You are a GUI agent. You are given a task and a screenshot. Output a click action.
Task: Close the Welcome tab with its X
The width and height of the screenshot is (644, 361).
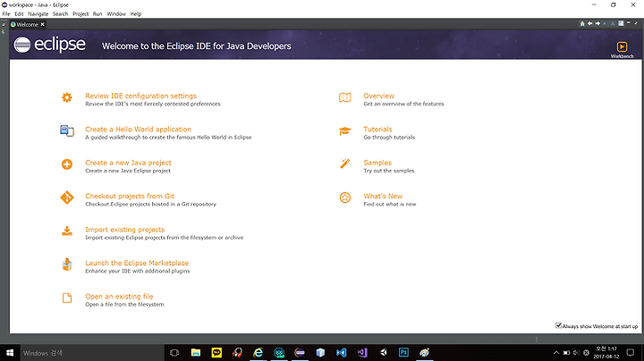(42, 25)
